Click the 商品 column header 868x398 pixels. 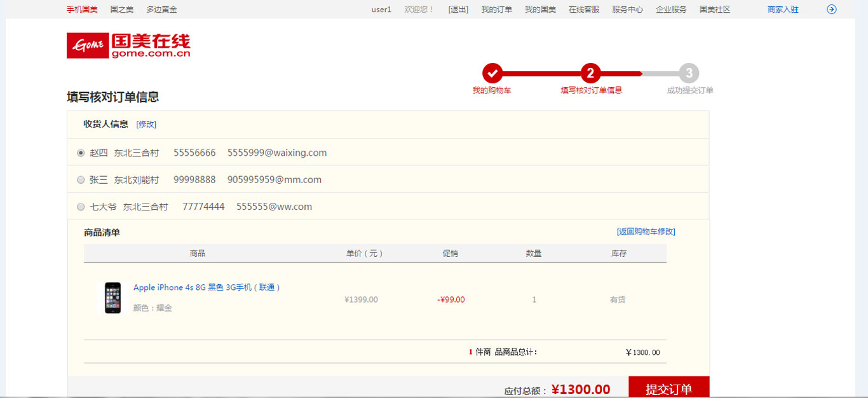click(198, 253)
